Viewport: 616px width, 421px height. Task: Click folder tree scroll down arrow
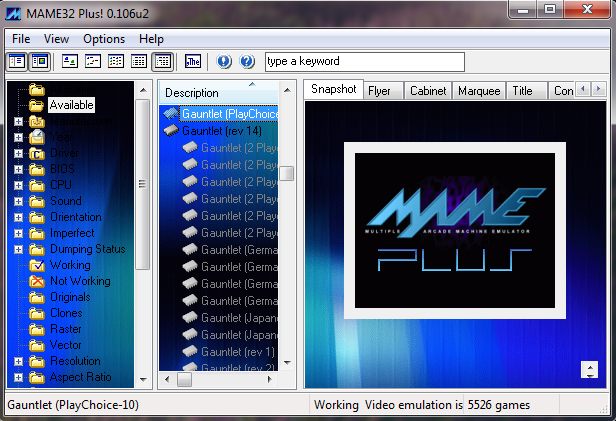click(x=143, y=379)
